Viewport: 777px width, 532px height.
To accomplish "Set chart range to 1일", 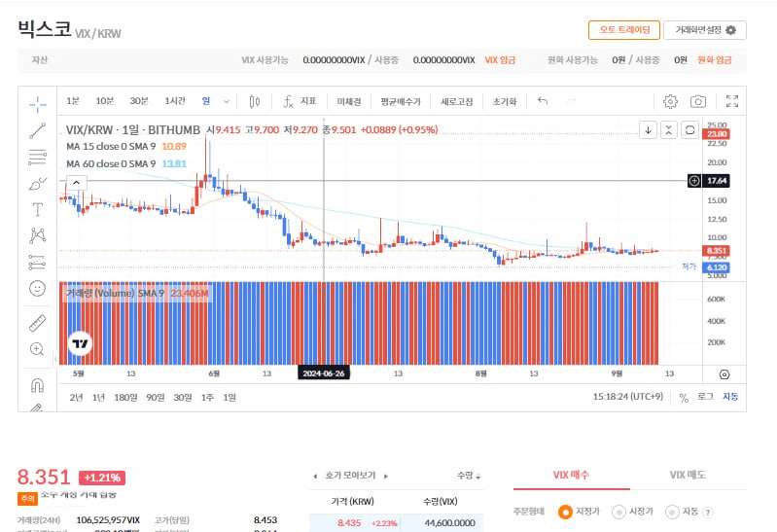I will tap(229, 397).
